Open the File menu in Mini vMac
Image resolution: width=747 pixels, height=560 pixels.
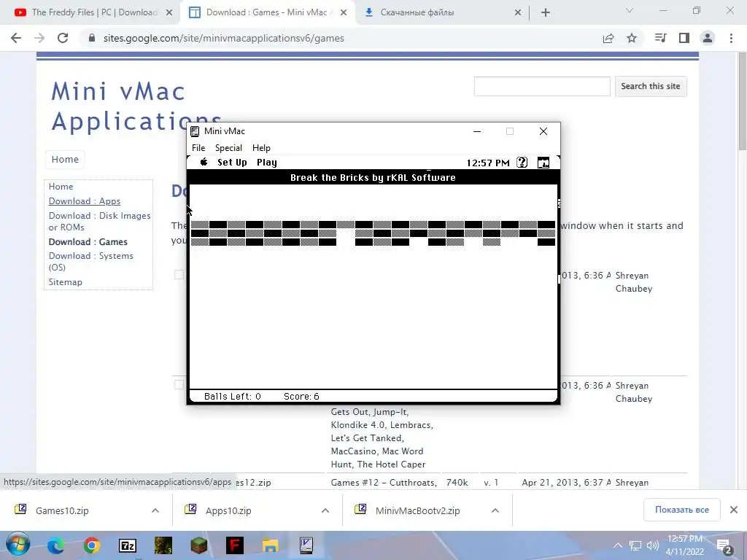[x=198, y=148]
